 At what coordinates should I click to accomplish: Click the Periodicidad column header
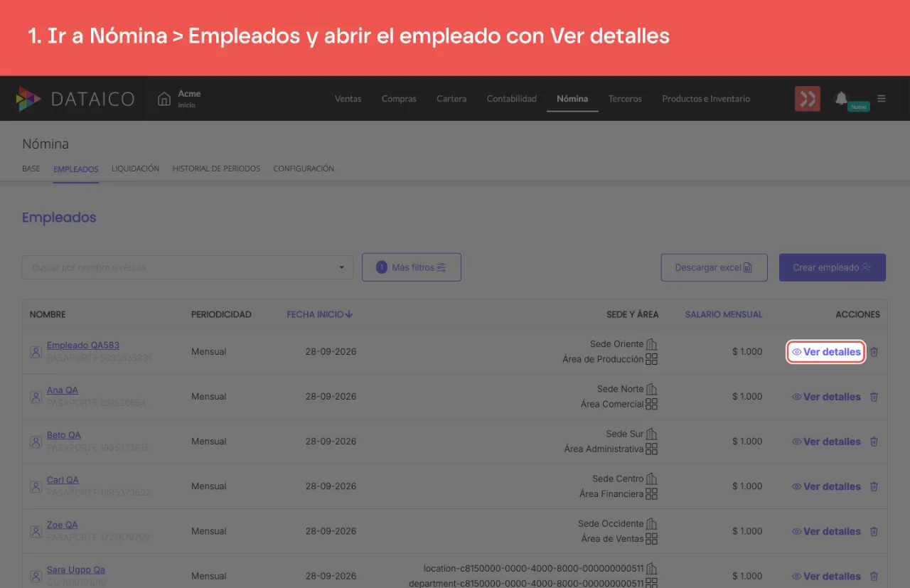[x=221, y=314]
